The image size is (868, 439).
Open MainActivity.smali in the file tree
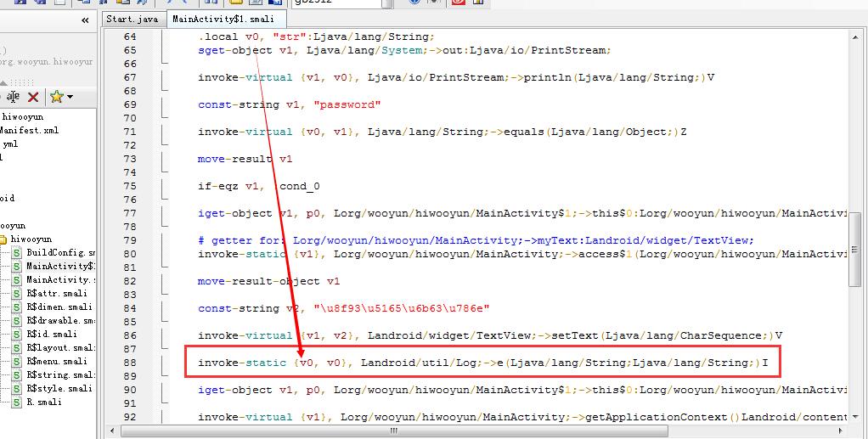[x=59, y=279]
